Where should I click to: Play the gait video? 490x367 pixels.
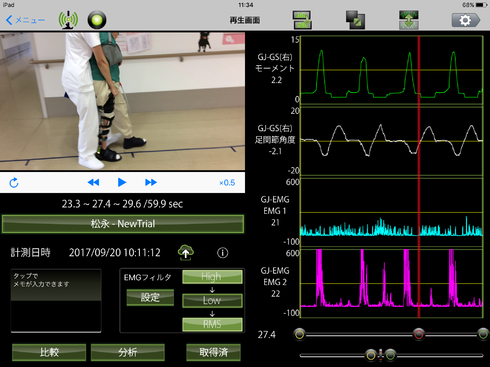coord(122,182)
